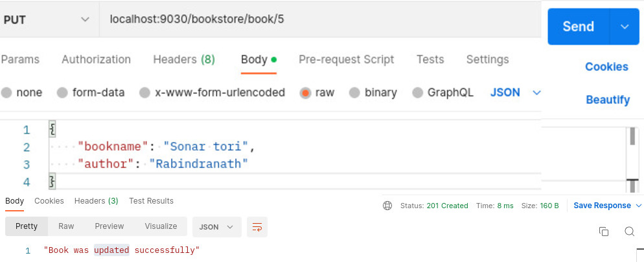
Task: Click the search magnifier icon in response
Action: click(628, 232)
